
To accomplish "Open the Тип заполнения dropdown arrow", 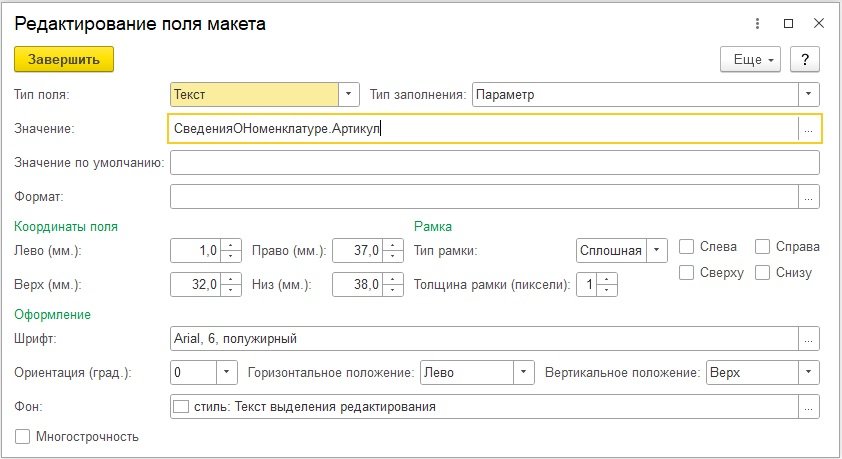I will point(808,94).
